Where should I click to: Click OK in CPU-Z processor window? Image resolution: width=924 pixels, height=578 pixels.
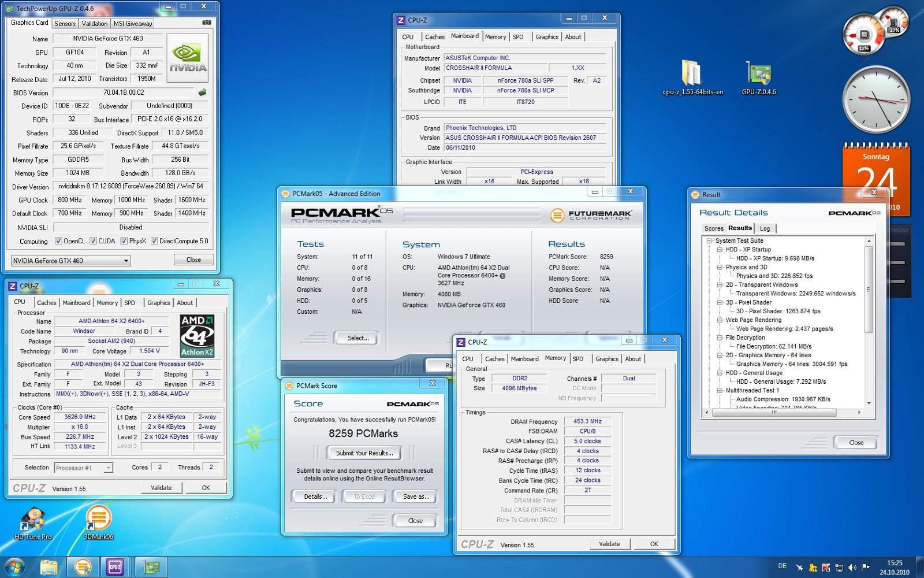[x=206, y=488]
